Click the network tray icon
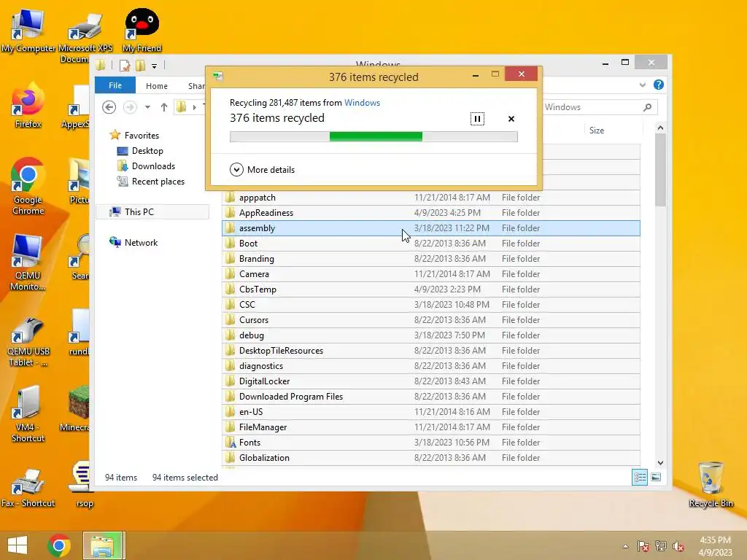This screenshot has width=747, height=560. 661,546
